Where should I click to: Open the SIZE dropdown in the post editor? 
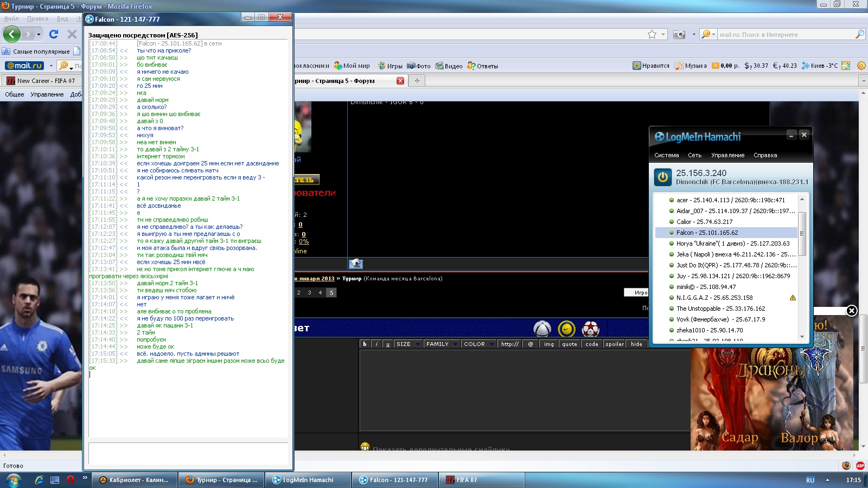(x=408, y=344)
